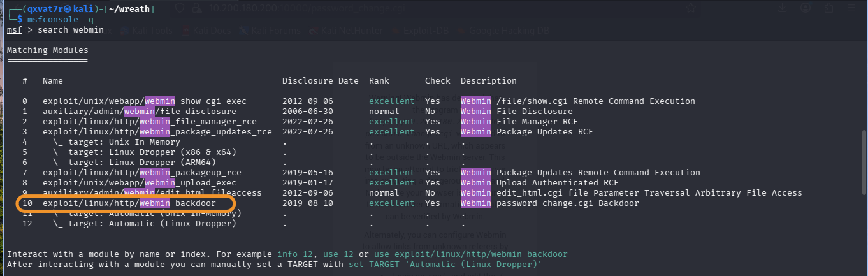This screenshot has width=868, height=276.
Task: Click 'Webmin Upload Authenticated RCE' description
Action: click(540, 183)
